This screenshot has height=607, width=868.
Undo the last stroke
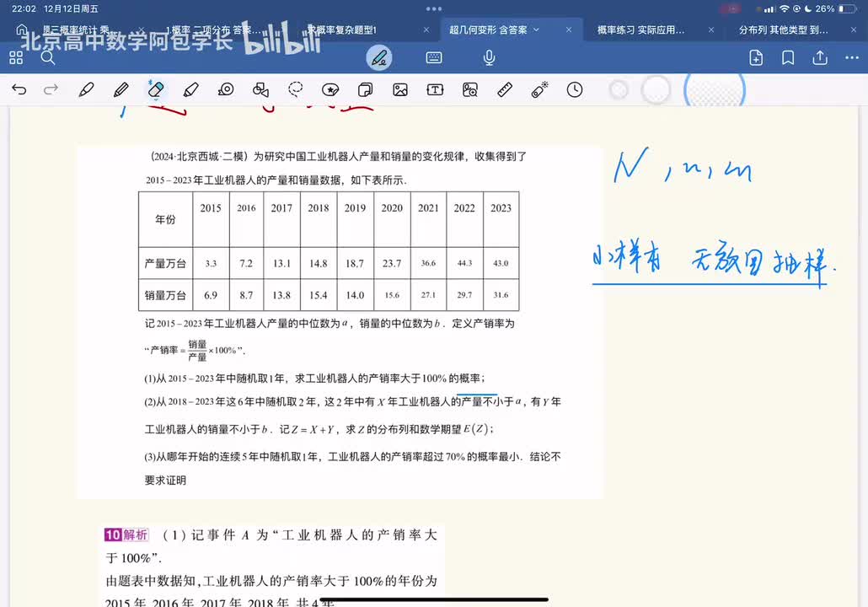click(x=19, y=89)
